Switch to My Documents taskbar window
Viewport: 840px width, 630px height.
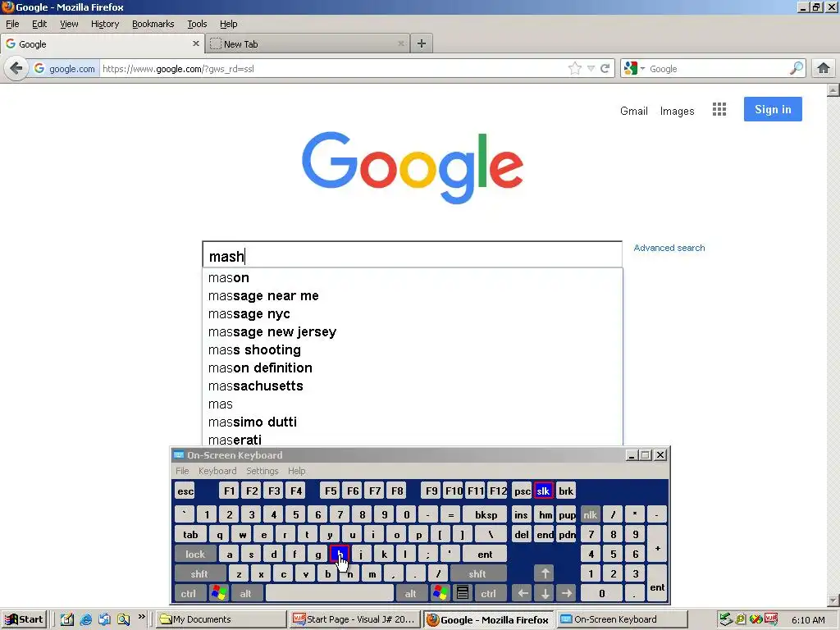point(221,619)
